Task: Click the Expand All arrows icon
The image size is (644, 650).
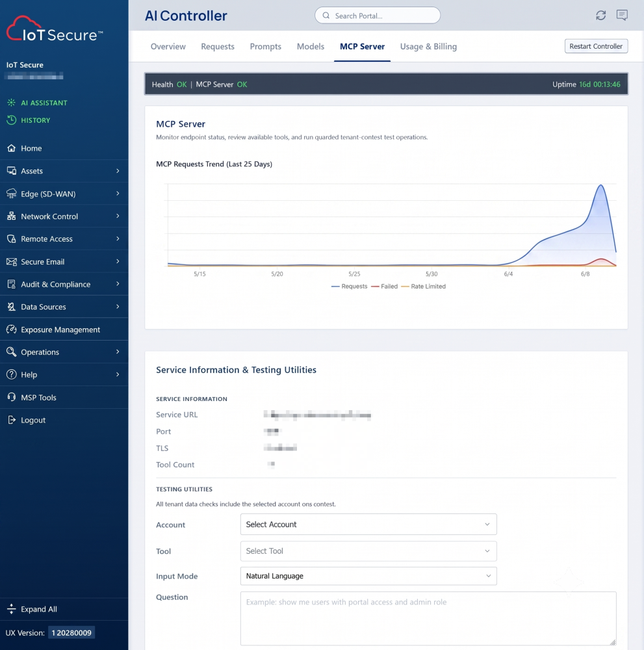Action: pyautogui.click(x=12, y=609)
